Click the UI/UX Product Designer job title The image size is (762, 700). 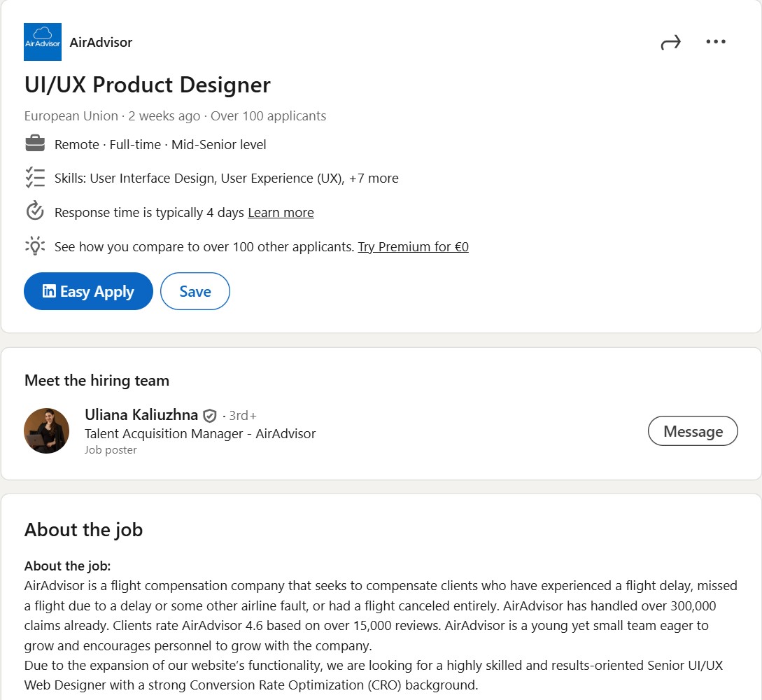[147, 85]
